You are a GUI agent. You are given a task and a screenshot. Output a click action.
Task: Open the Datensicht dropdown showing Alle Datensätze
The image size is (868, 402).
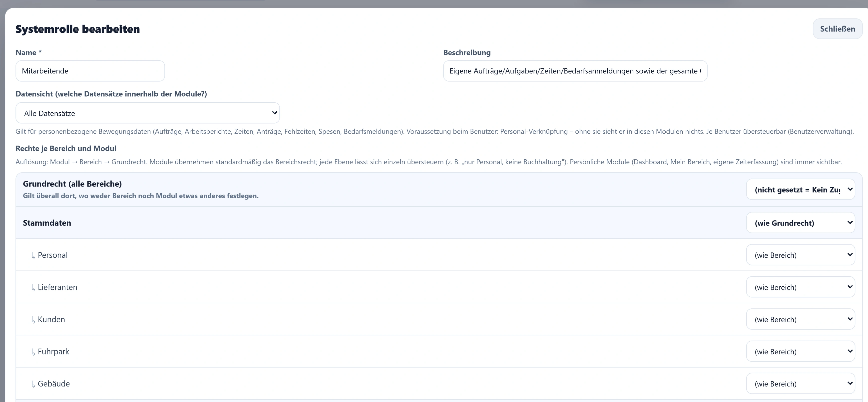coord(148,113)
